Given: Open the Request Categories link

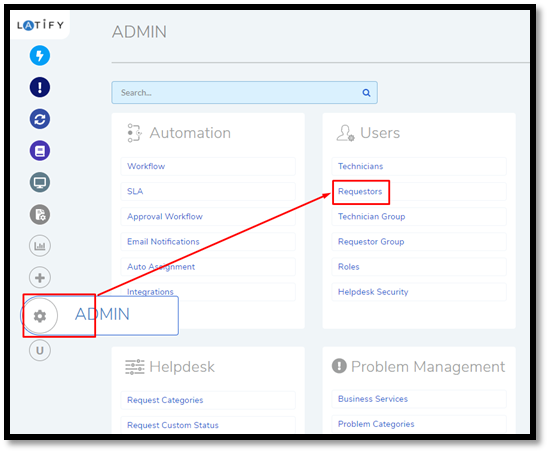Looking at the screenshot, I should (x=165, y=400).
